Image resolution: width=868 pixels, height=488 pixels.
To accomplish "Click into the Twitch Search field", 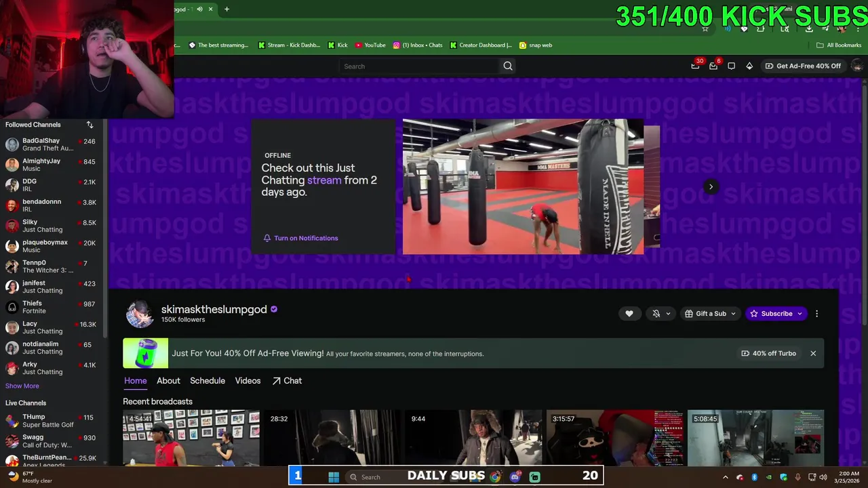I will click(419, 66).
